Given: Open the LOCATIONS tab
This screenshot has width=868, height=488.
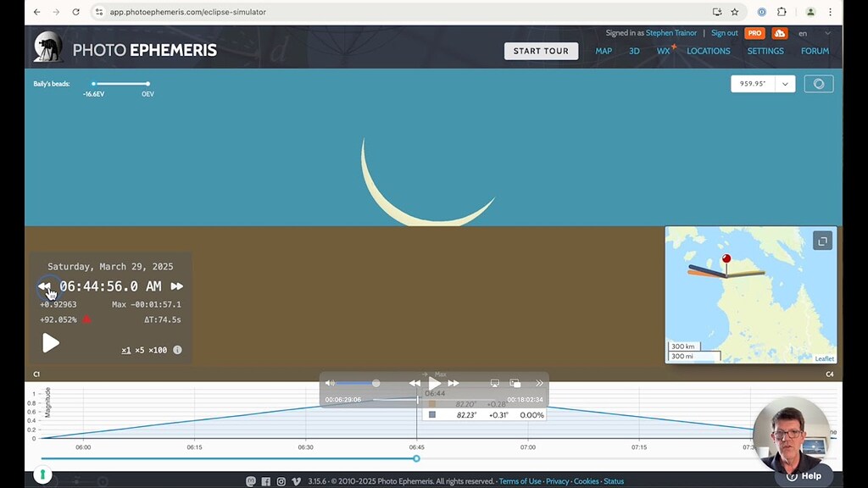Looking at the screenshot, I should [x=708, y=51].
